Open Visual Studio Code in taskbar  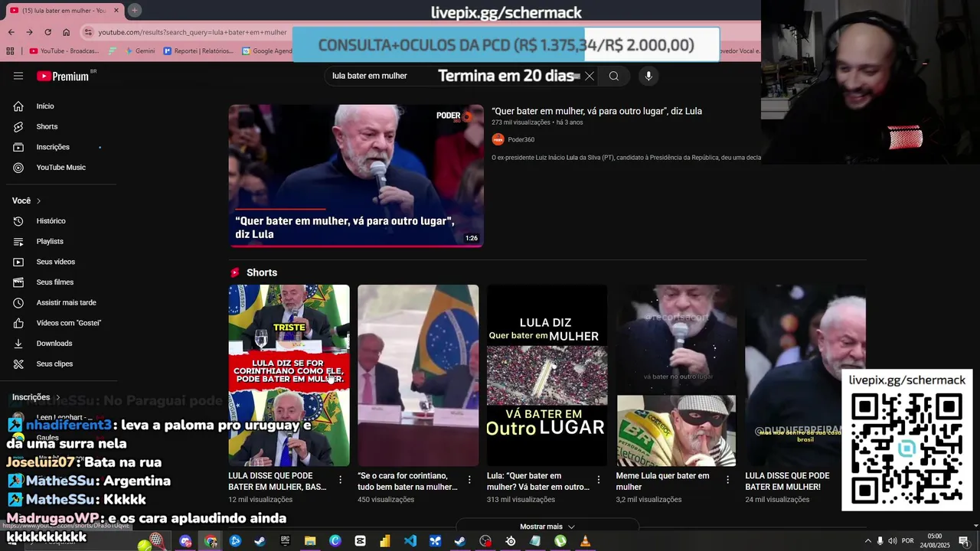click(x=410, y=541)
